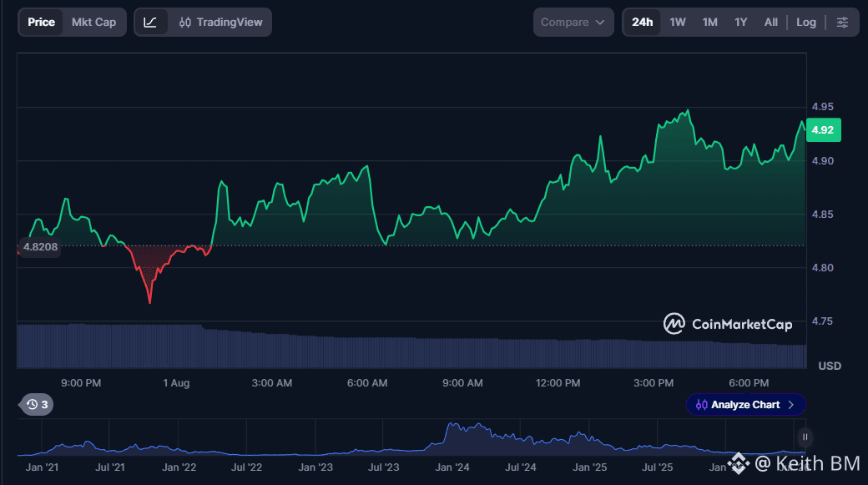Click Jul '22 on the overview timeline
Viewport: 868px width, 485px height.
pos(246,467)
